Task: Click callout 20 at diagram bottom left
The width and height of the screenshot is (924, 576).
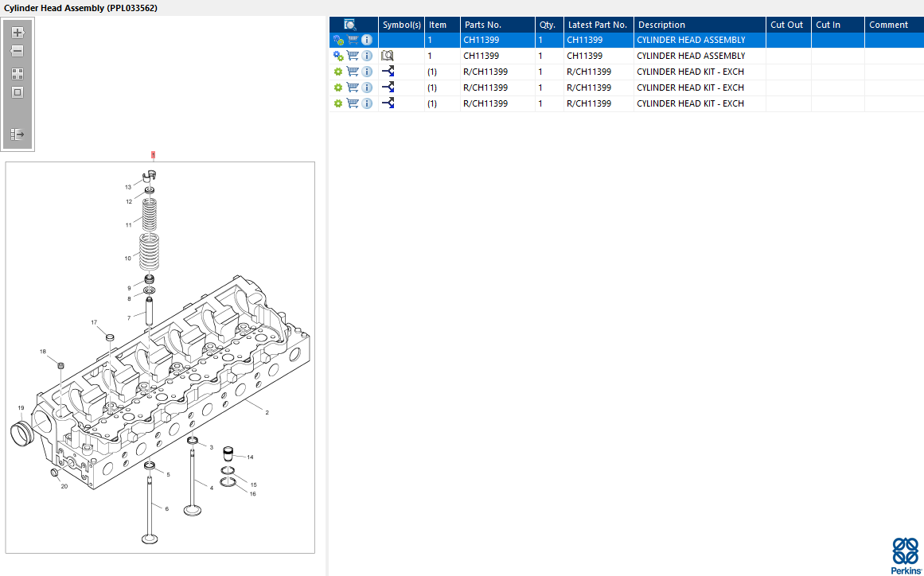Action: tap(64, 486)
